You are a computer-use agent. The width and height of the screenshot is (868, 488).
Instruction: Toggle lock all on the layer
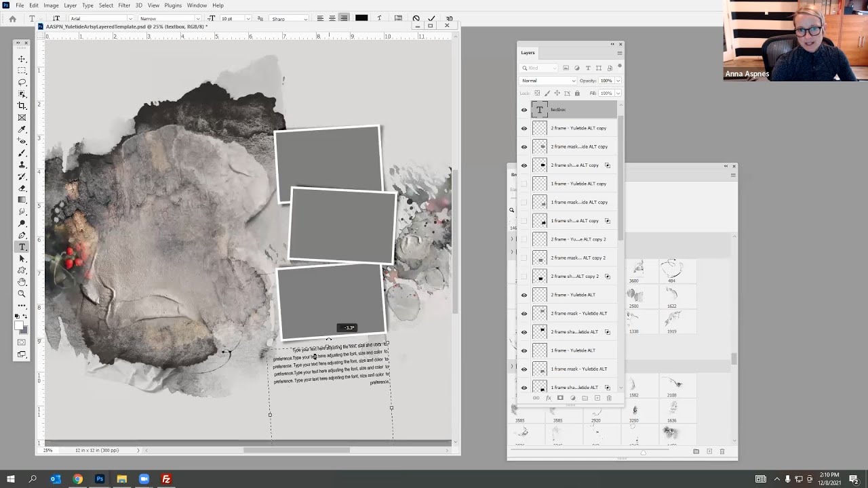click(x=577, y=93)
